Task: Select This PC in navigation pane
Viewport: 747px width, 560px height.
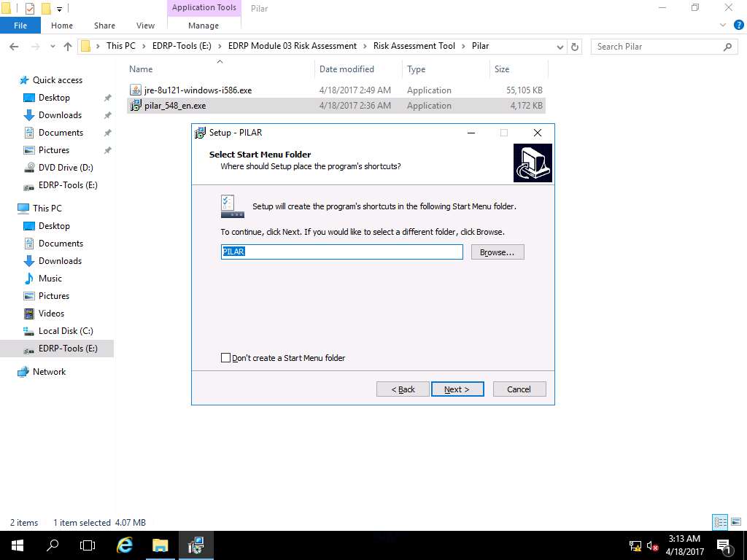Action: (47, 208)
